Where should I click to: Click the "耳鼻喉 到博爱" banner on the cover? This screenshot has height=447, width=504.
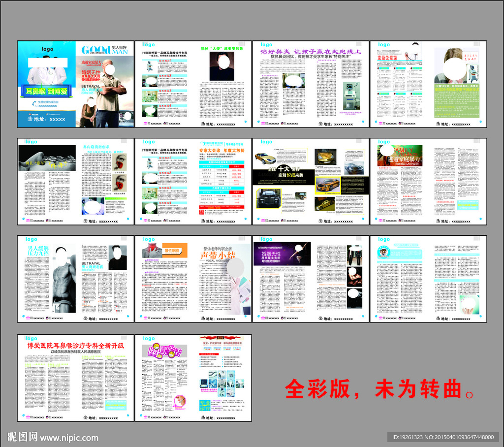point(47,91)
